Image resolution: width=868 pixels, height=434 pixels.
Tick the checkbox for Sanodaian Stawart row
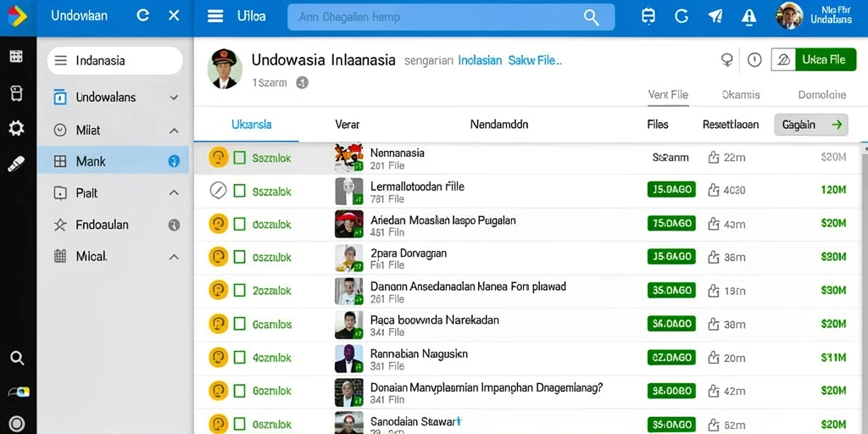point(239,424)
